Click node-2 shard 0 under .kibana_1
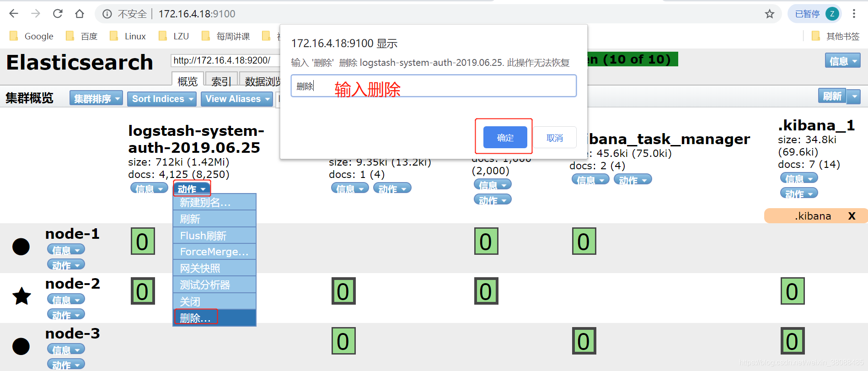The width and height of the screenshot is (868, 371). coord(793,291)
